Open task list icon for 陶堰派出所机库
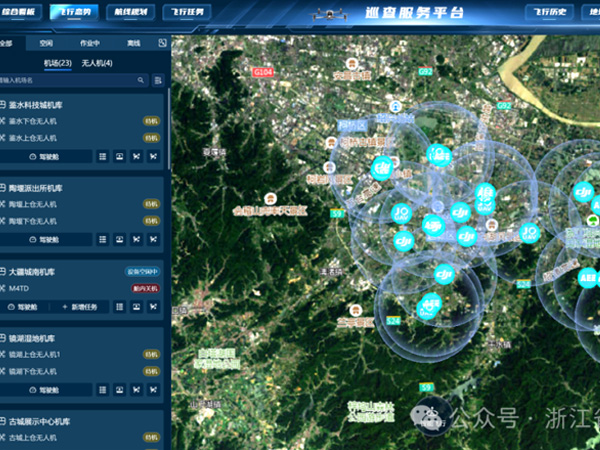 tap(103, 240)
